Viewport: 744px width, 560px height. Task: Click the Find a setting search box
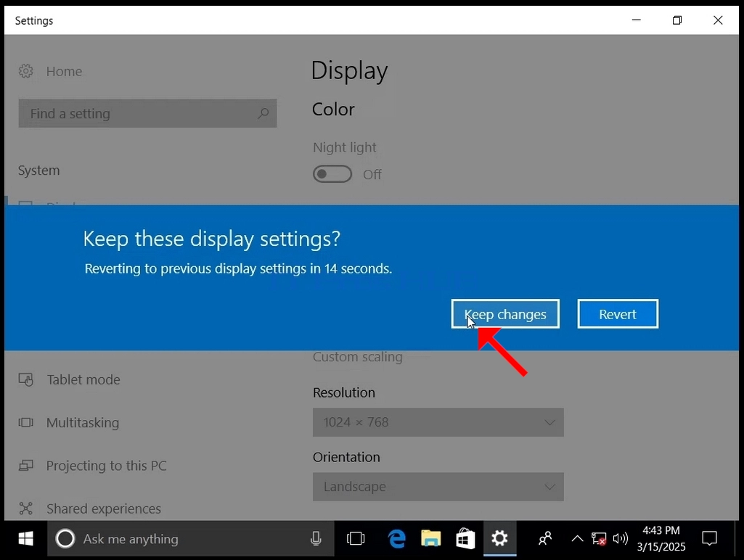(x=147, y=113)
